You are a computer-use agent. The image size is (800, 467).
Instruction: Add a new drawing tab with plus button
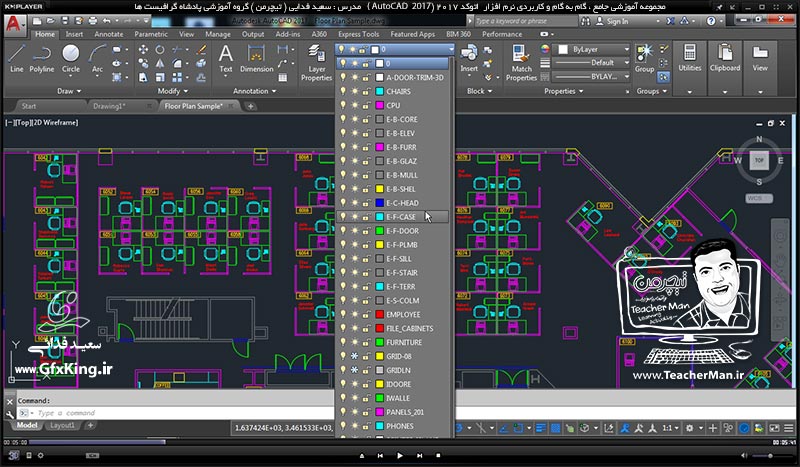[x=250, y=106]
